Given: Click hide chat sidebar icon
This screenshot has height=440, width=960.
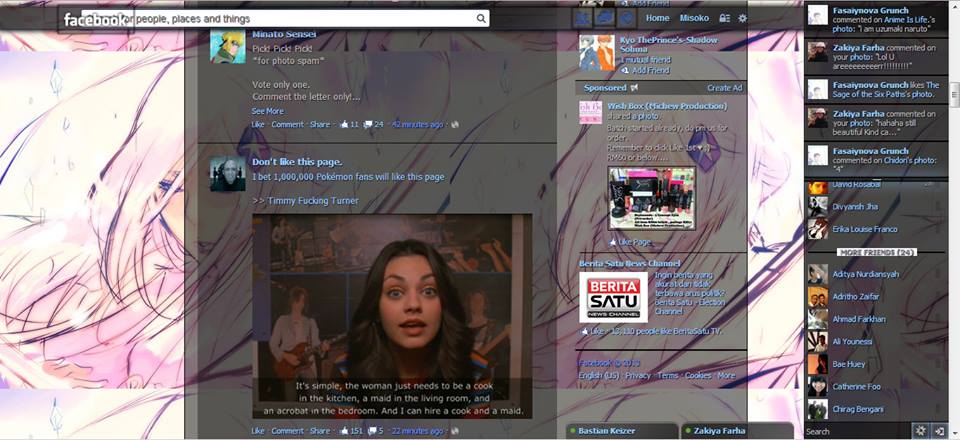Looking at the screenshot, I should coord(939,431).
